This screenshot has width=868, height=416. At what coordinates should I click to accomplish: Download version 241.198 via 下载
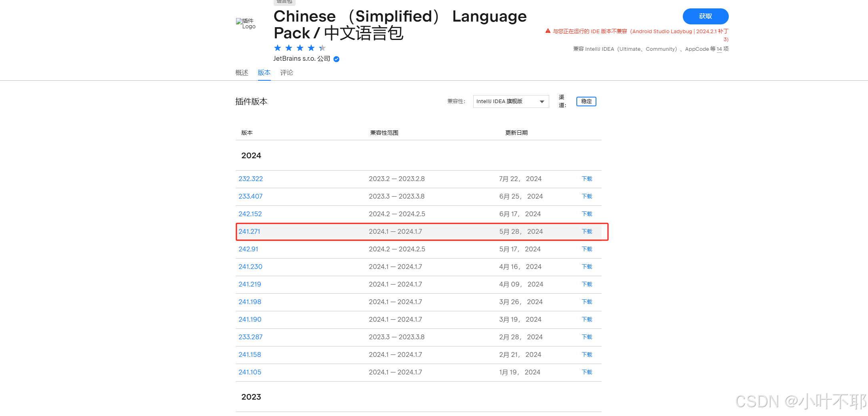tap(587, 302)
